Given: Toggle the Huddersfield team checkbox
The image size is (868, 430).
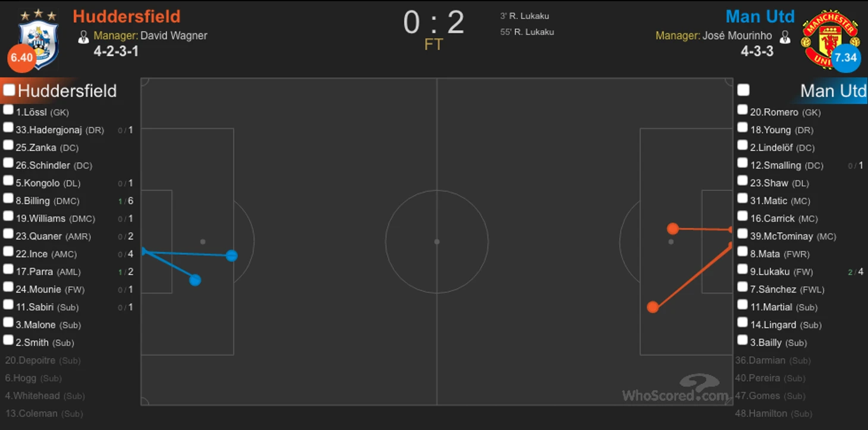Looking at the screenshot, I should [x=9, y=90].
